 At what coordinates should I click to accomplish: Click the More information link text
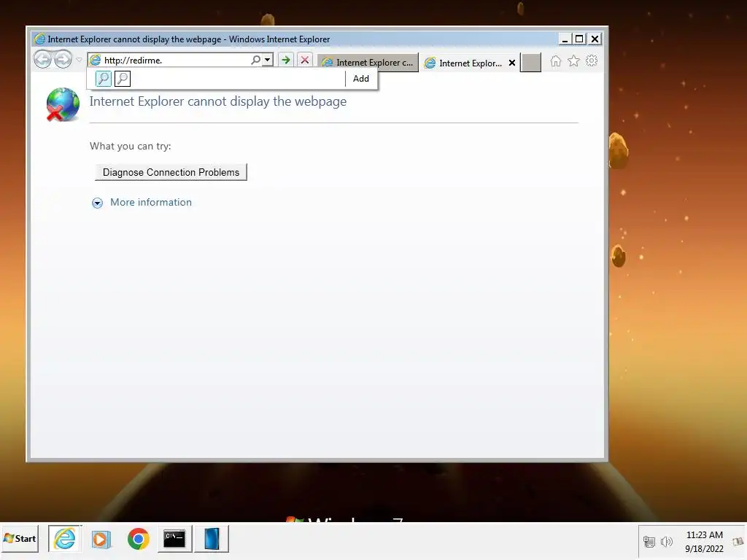click(151, 203)
